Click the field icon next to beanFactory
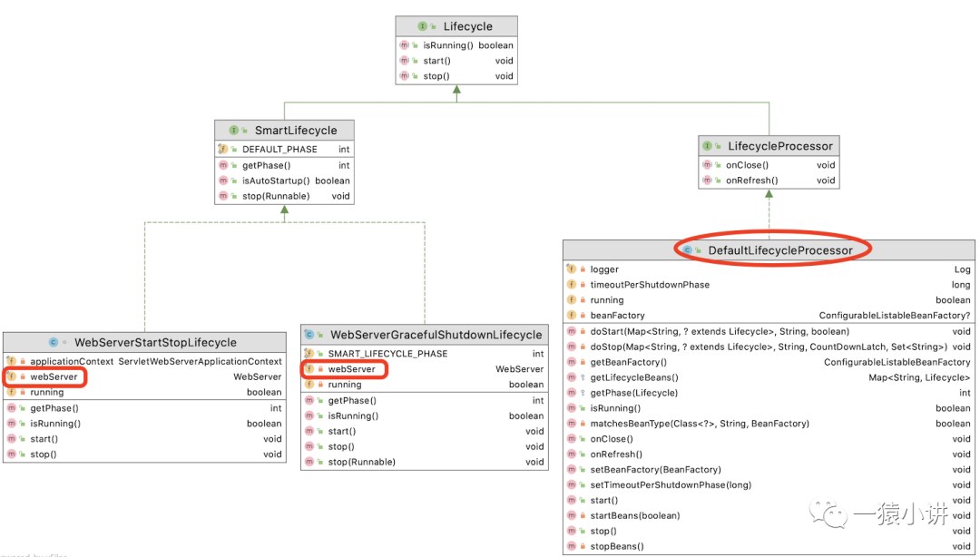The image size is (980, 557). click(x=572, y=315)
